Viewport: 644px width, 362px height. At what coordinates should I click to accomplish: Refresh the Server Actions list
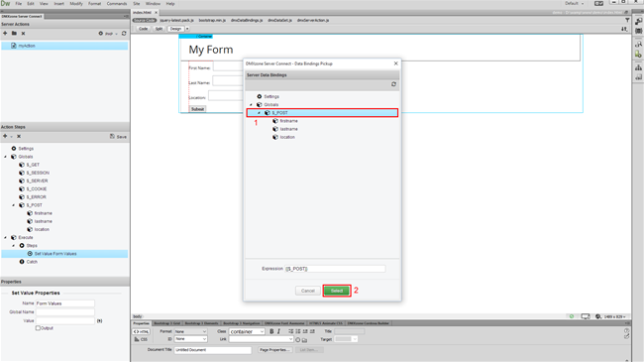tap(124, 34)
